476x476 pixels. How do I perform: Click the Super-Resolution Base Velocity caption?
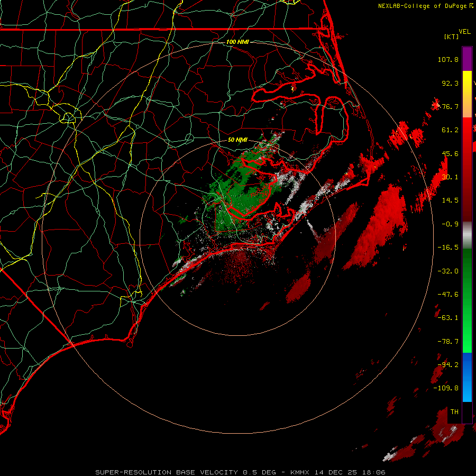tap(241, 472)
